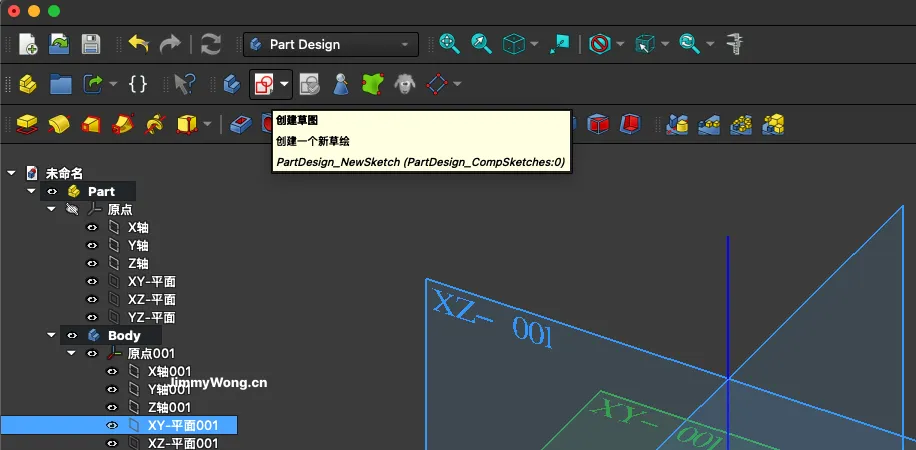The width and height of the screenshot is (916, 450).
Task: Click the Undo arrow icon
Action: [139, 44]
